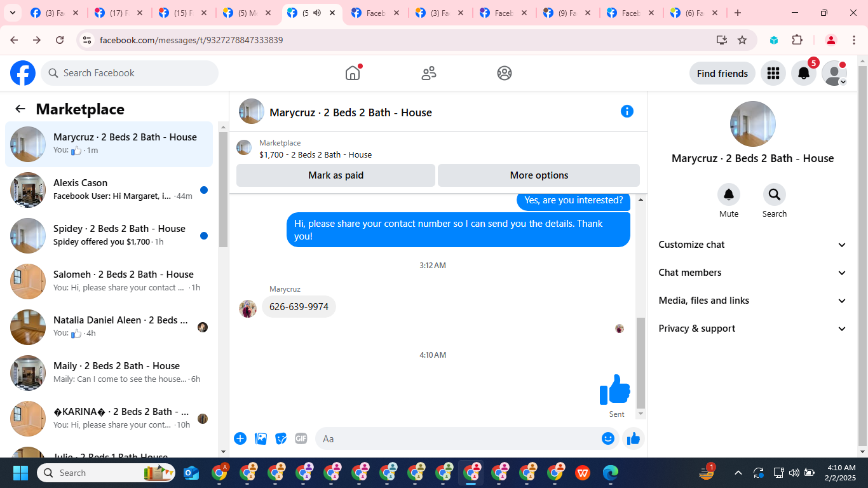Open the Chrome tab search dropdown
Viewport: 868px width, 488px height.
[x=12, y=13]
